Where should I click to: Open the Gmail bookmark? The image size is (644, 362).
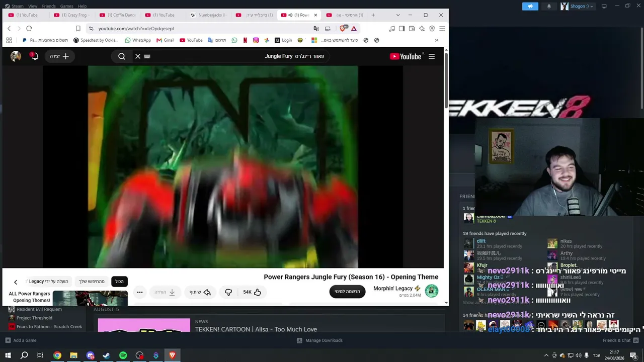[165, 40]
